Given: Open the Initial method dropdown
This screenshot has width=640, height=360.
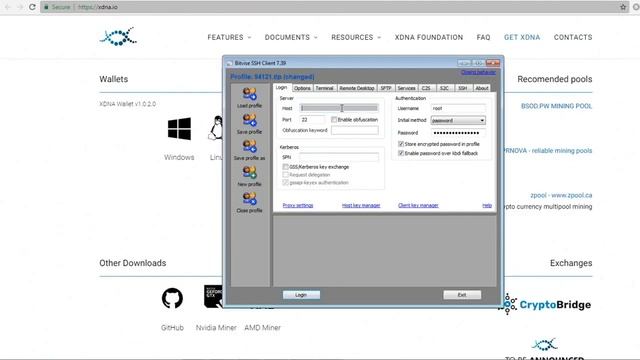Looking at the screenshot, I should [458, 120].
